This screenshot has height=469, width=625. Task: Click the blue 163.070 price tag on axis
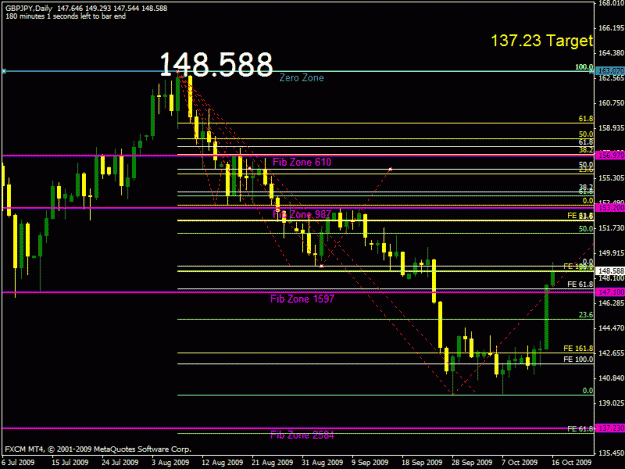[610, 71]
